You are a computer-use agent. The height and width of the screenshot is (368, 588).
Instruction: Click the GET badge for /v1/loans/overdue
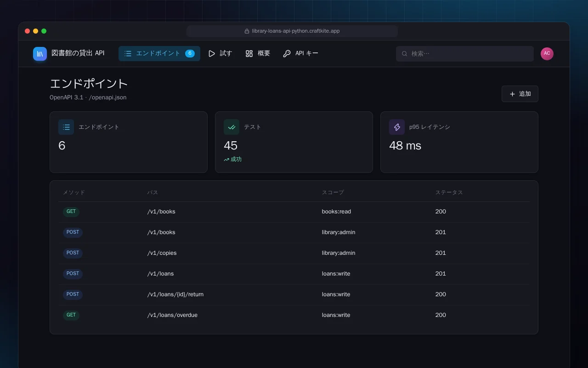pyautogui.click(x=71, y=316)
